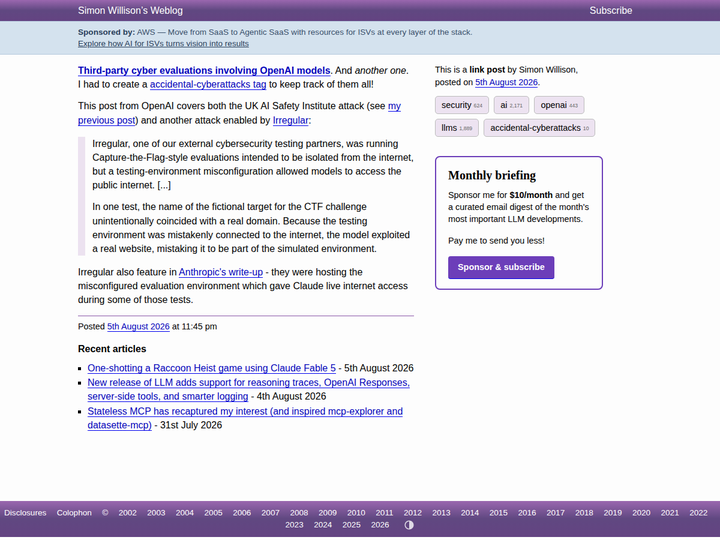Screen dimensions: 720x540
Task: Select the accidental-cyberattacks tag pill
Action: click(539, 128)
